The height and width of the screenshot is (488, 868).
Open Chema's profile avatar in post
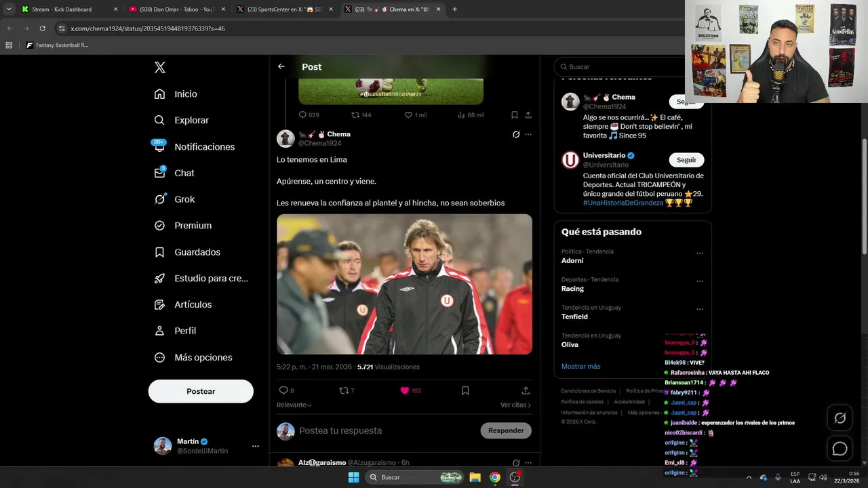pos(285,138)
